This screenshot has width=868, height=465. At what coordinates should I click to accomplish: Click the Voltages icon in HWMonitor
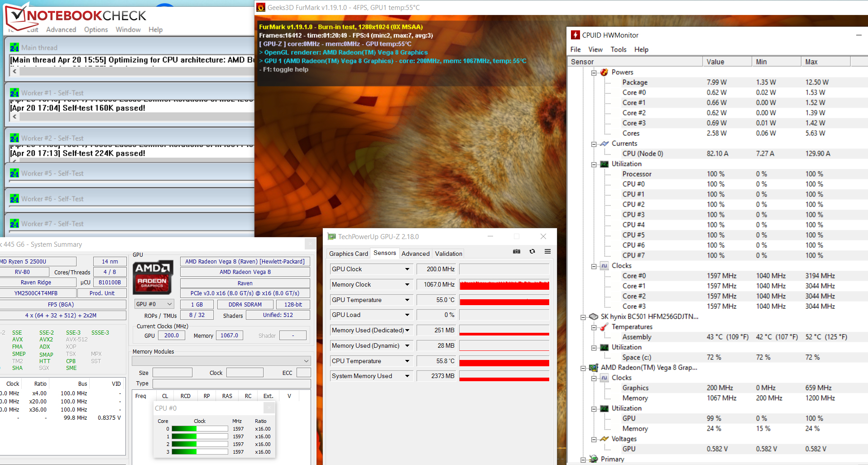click(604, 439)
